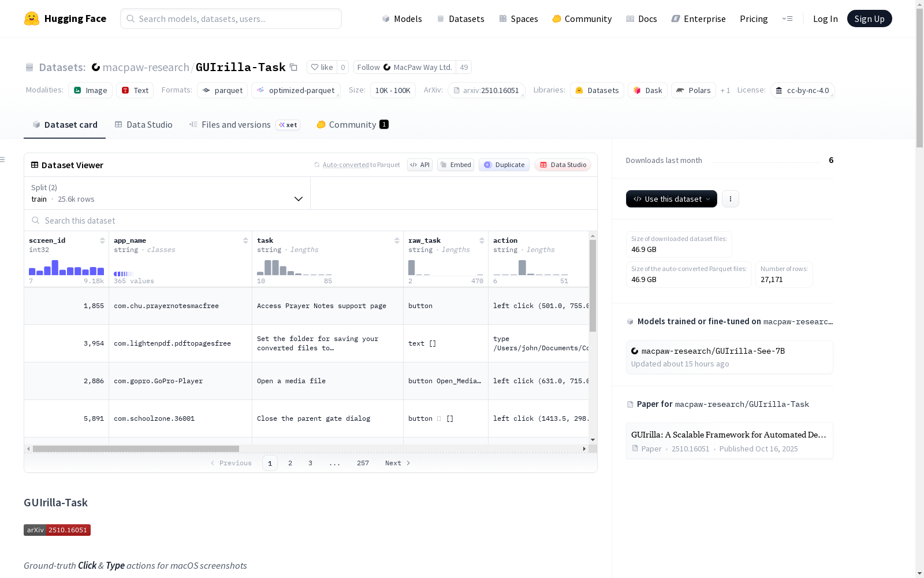Open the Docs navigation item

642,18
